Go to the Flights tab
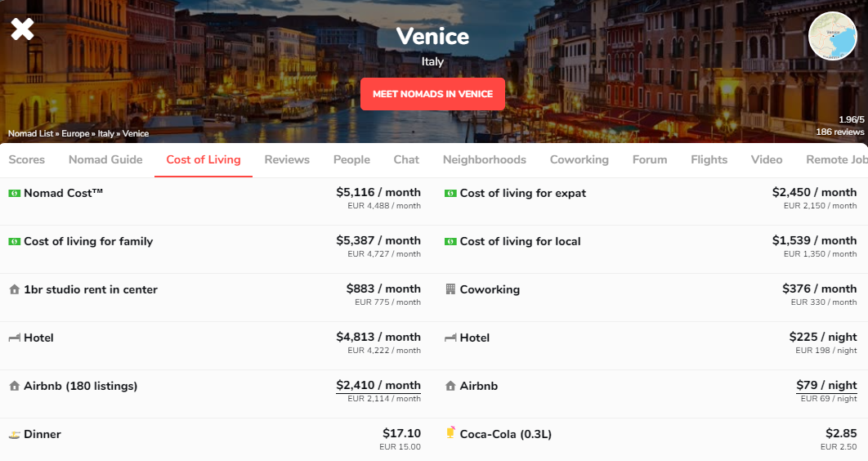This screenshot has height=461, width=868. tap(709, 160)
